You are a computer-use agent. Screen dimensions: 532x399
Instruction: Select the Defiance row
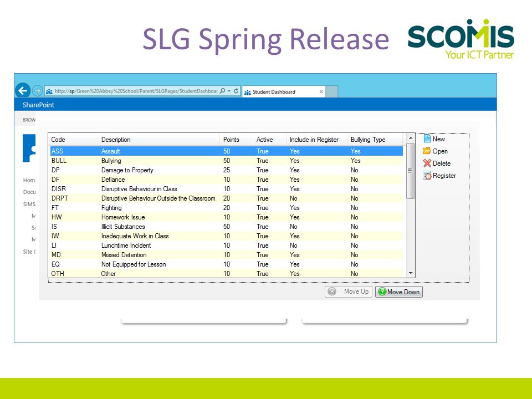coord(226,180)
